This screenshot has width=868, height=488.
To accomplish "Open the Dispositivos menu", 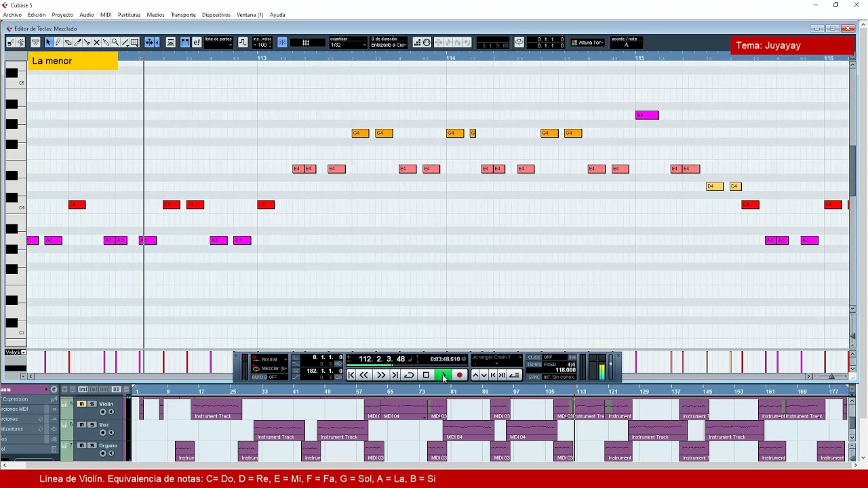I will tap(216, 15).
